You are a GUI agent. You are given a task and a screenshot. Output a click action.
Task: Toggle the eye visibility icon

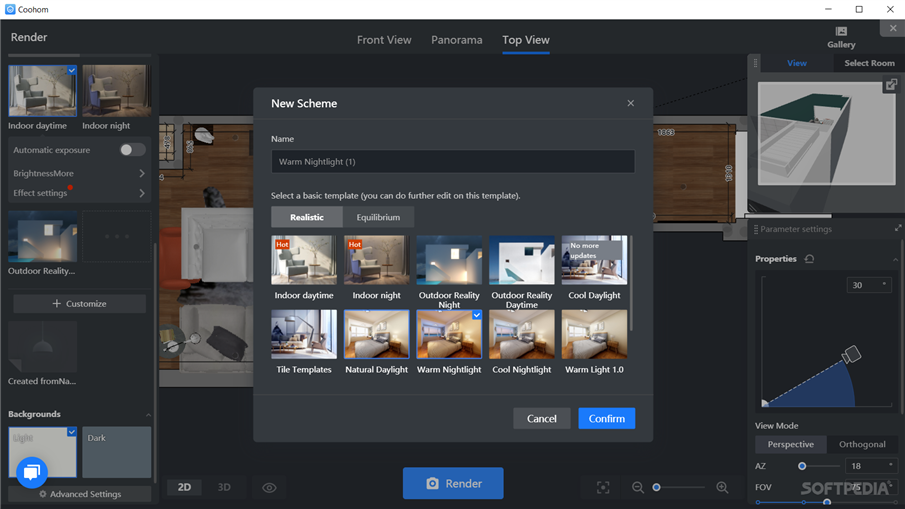[269, 488]
